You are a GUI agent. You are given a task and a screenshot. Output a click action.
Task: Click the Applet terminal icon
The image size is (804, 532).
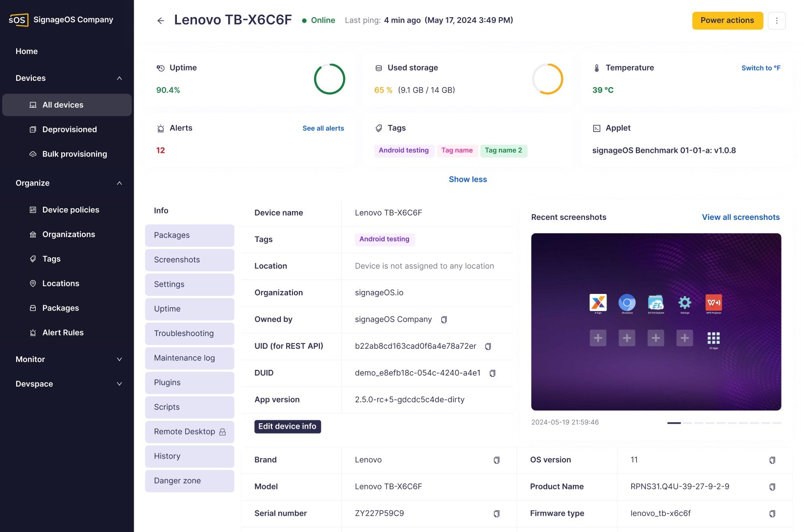tap(596, 128)
